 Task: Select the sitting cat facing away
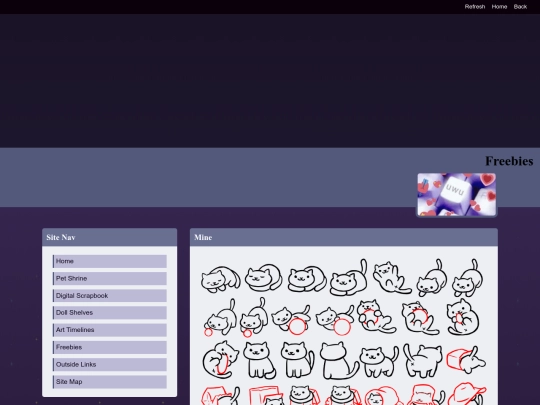tap(339, 360)
